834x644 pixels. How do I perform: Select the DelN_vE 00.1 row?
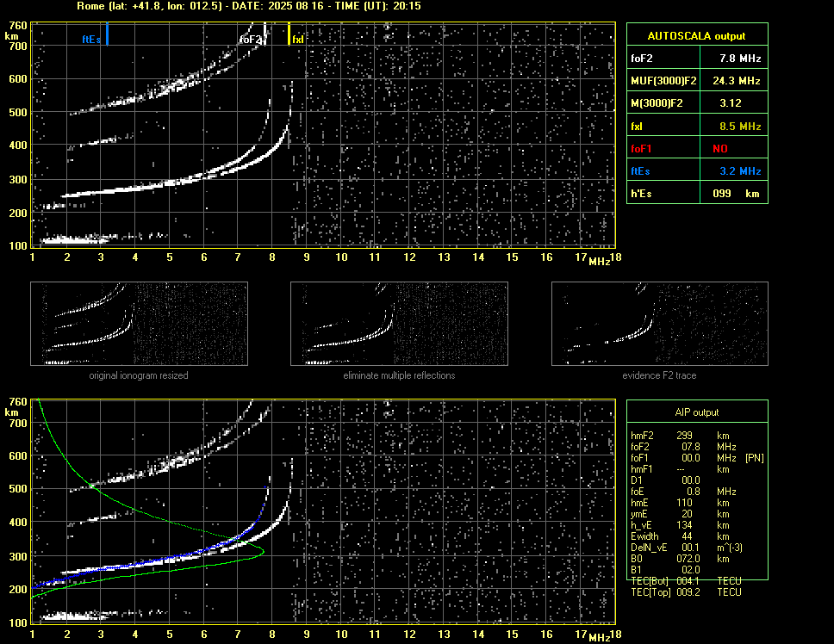coord(687,547)
